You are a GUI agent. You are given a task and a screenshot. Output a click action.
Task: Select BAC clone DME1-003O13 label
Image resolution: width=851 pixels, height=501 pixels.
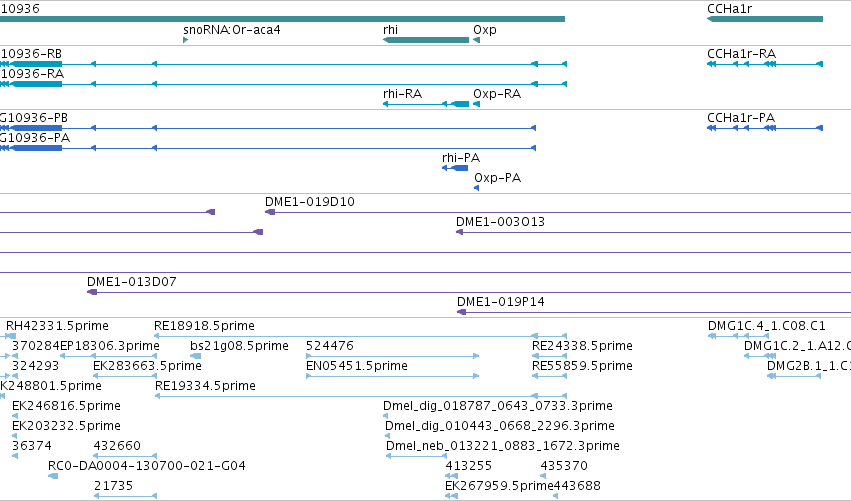pos(500,222)
